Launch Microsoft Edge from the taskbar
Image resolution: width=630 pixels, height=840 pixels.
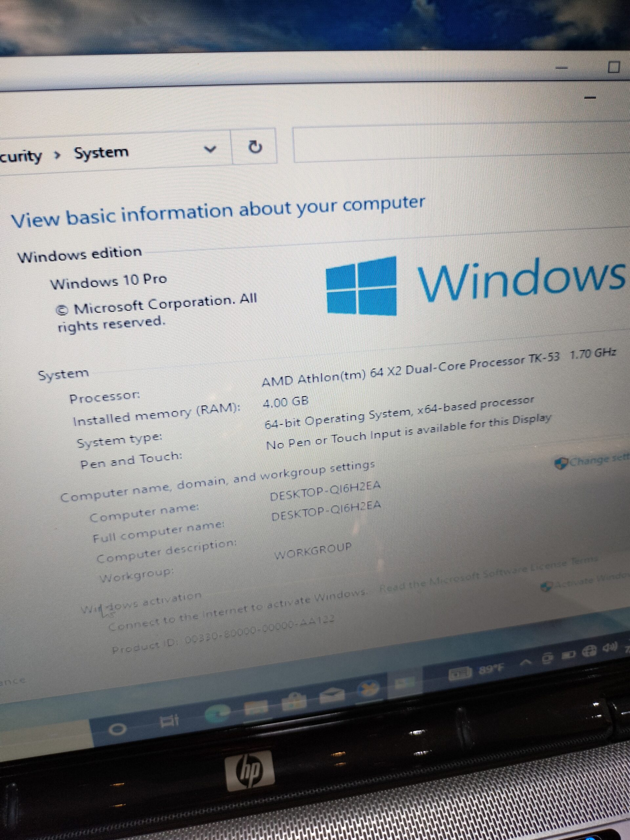tap(217, 713)
